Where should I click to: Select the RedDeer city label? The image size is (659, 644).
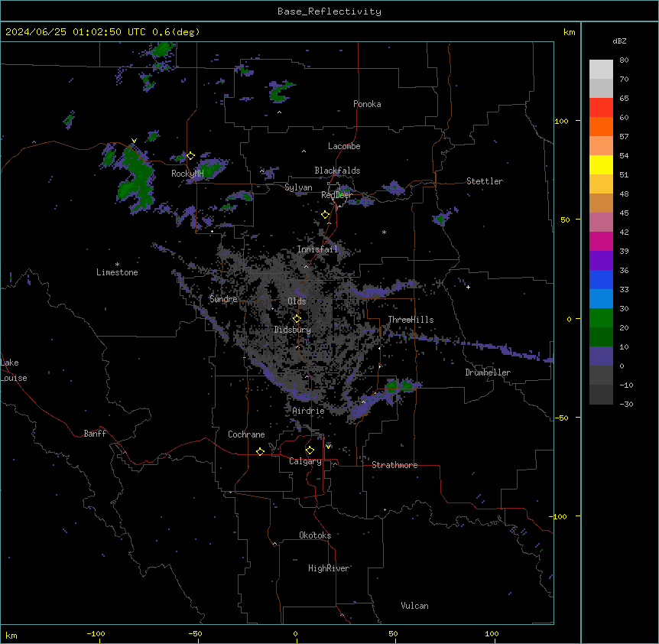(x=336, y=195)
